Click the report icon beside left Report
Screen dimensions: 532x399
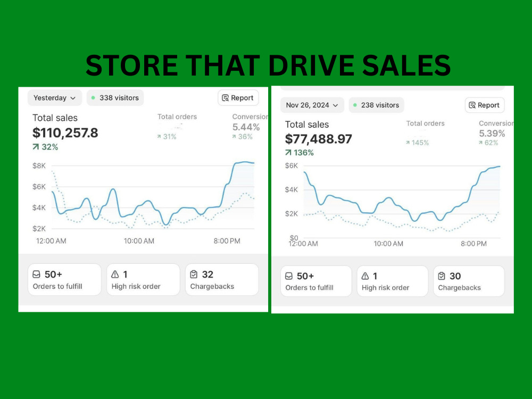(x=225, y=98)
